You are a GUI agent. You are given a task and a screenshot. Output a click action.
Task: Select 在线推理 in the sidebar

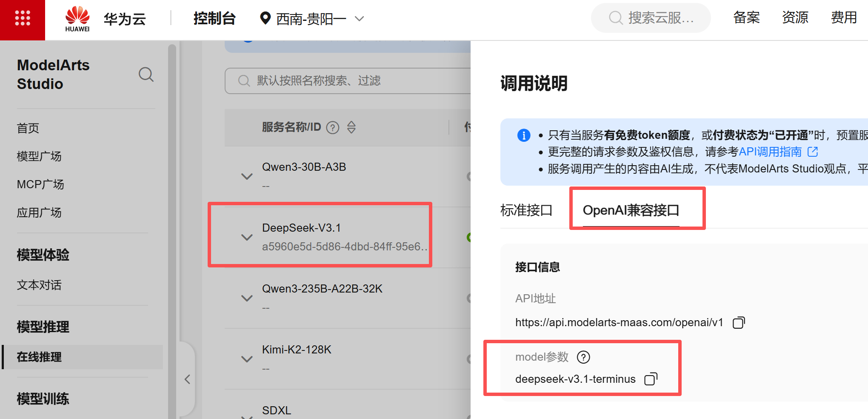(83, 357)
